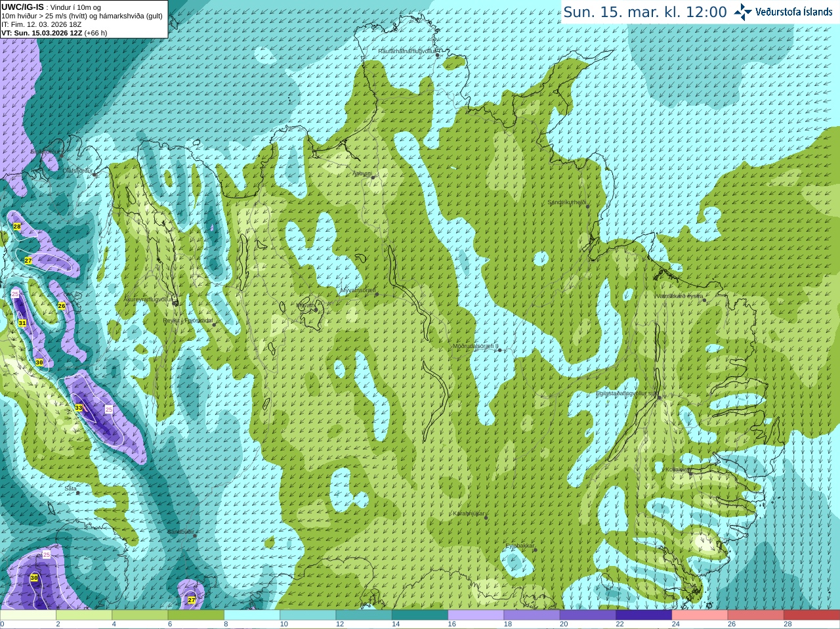Image resolution: width=840 pixels, height=629 pixels.
Task: Pick the 14–16 m/s dark teal legend swatch
Action: 420,615
